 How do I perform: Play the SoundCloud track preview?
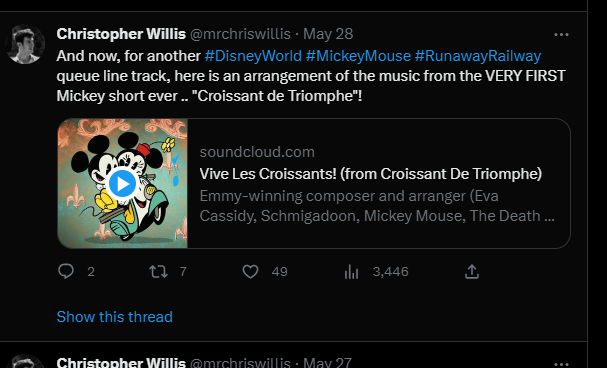[x=122, y=184]
